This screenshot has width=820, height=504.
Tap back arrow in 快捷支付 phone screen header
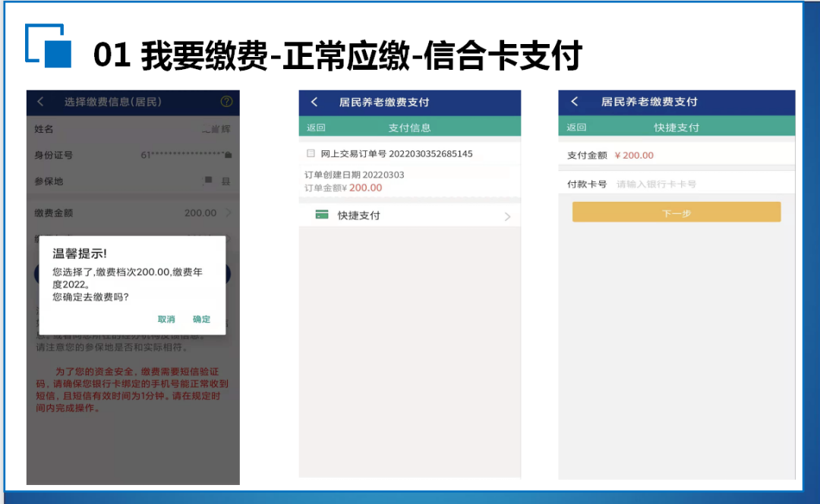coord(574,102)
